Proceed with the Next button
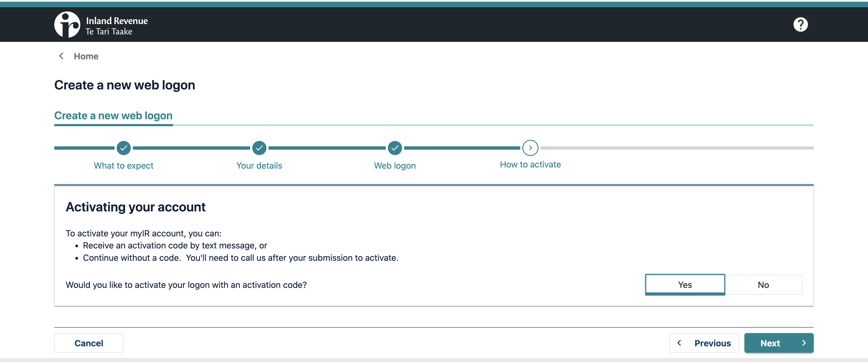 click(x=778, y=343)
